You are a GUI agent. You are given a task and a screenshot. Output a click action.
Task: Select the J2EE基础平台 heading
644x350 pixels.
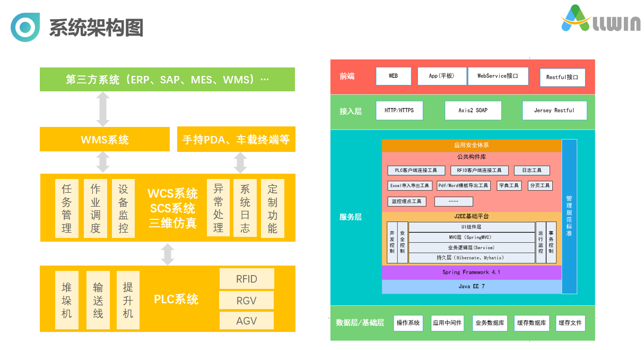[x=472, y=216]
